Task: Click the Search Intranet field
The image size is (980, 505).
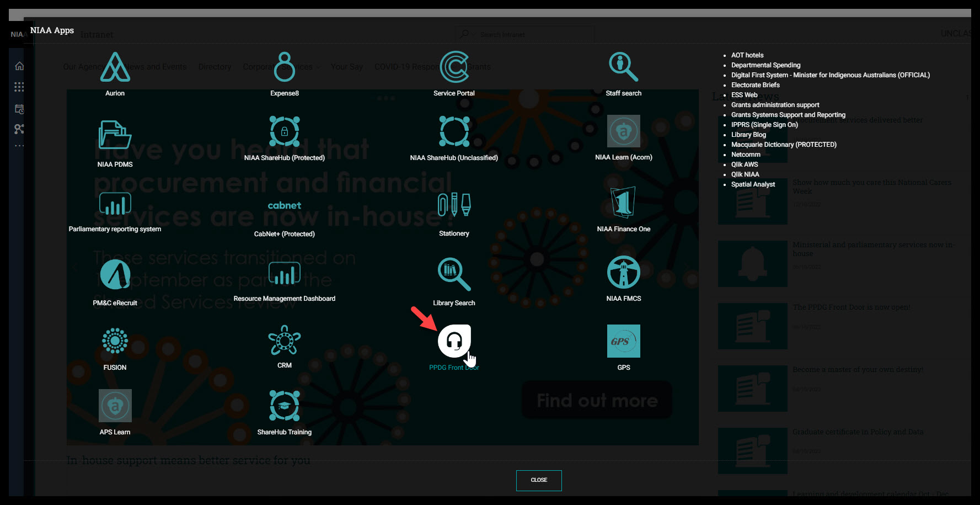Action: 524,34
